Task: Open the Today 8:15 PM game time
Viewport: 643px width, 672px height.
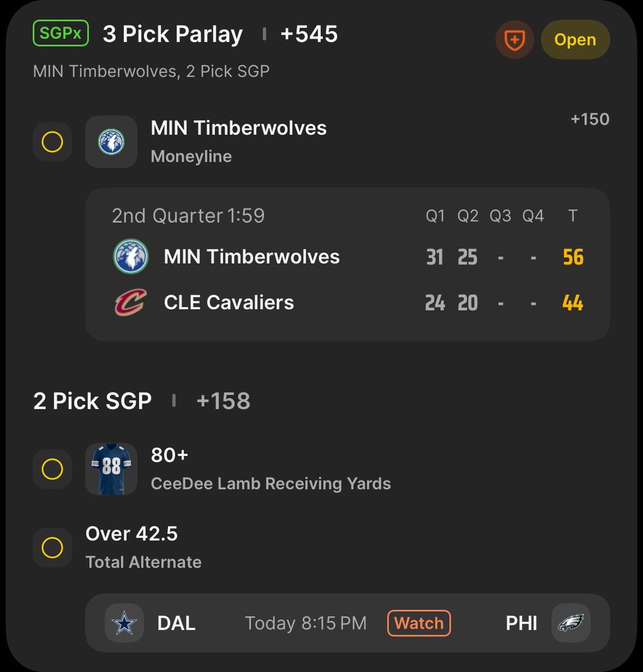Action: coord(306,623)
